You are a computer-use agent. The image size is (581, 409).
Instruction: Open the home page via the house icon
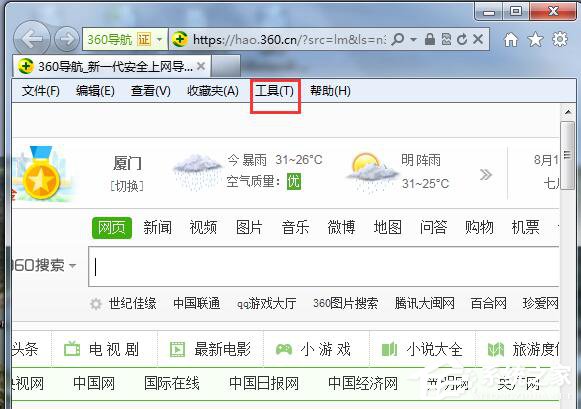[511, 39]
